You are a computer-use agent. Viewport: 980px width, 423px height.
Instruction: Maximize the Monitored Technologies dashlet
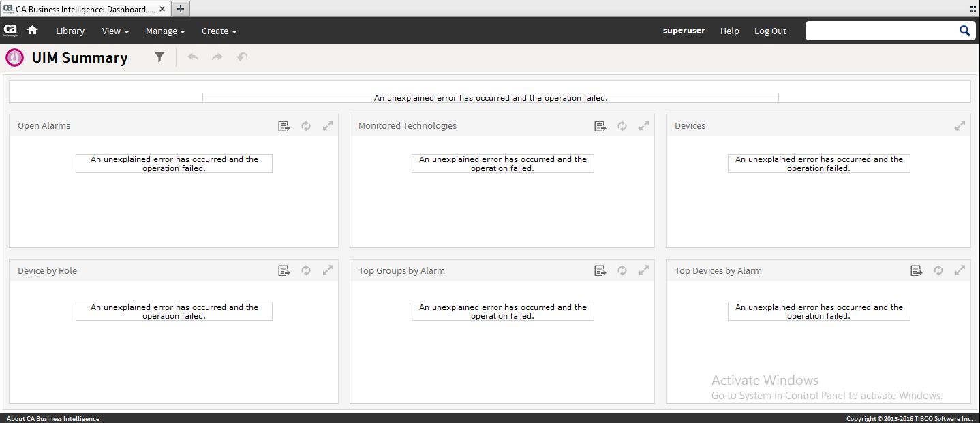pos(644,126)
